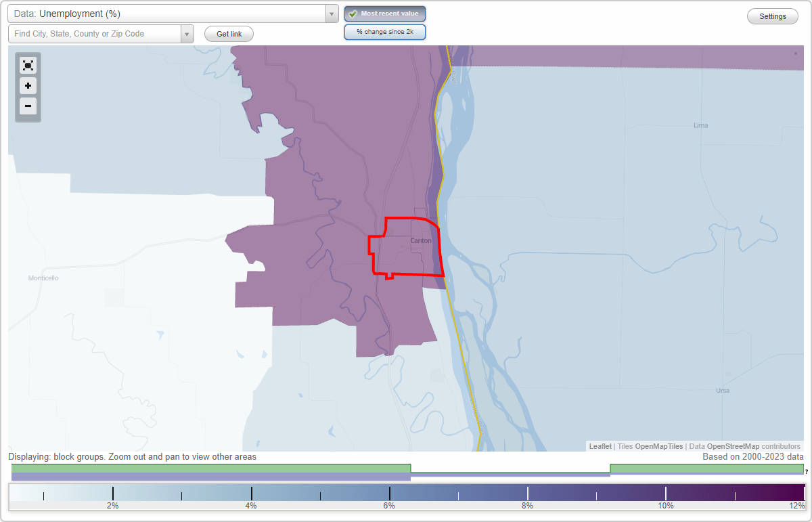Open the Leaflet attribution link
Viewport: 812px width, 522px height.
pyautogui.click(x=600, y=446)
